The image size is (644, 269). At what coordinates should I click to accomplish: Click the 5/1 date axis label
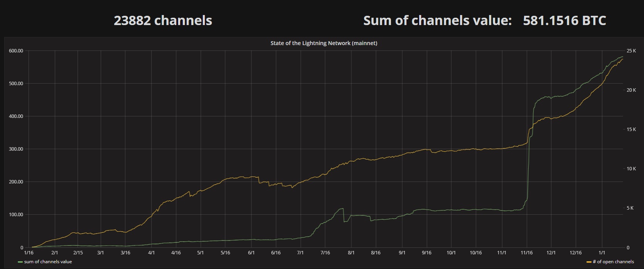201,253
